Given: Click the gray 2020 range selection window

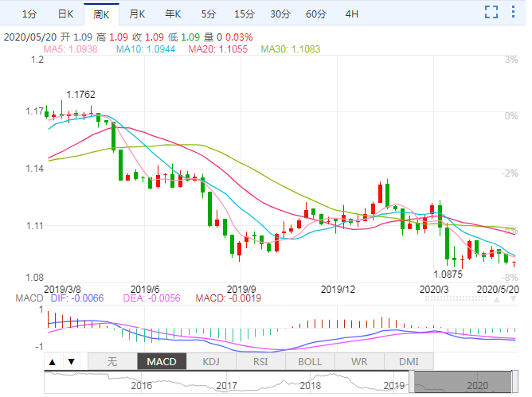Looking at the screenshot, I should coord(463,382).
